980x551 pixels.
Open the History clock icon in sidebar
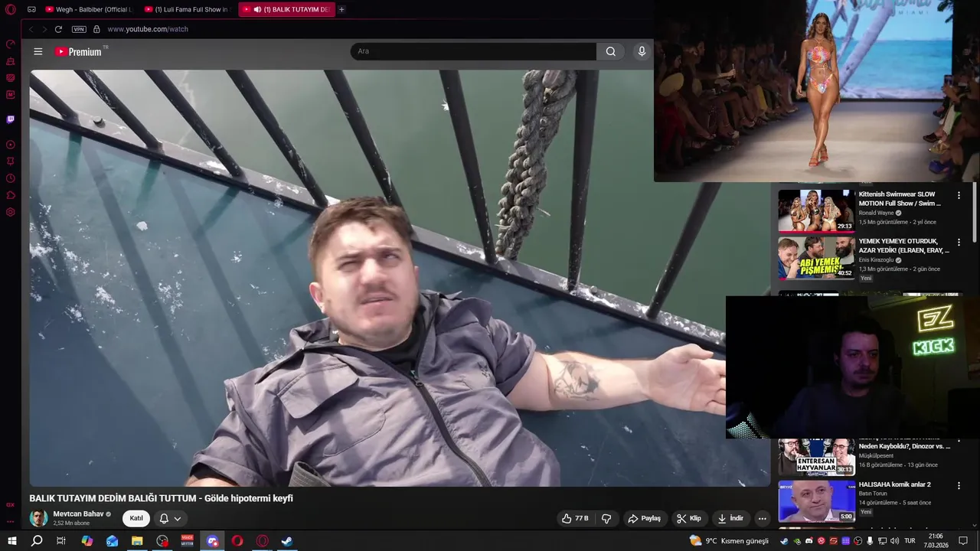pos(11,178)
